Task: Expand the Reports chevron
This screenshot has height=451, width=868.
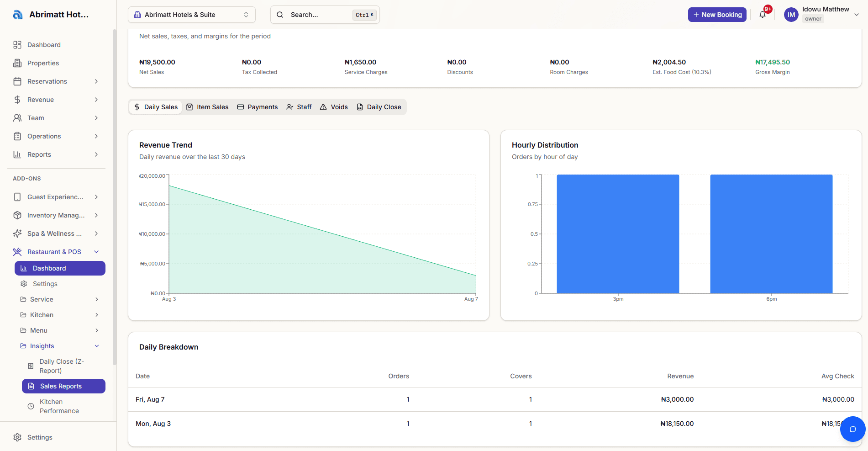Action: point(96,154)
